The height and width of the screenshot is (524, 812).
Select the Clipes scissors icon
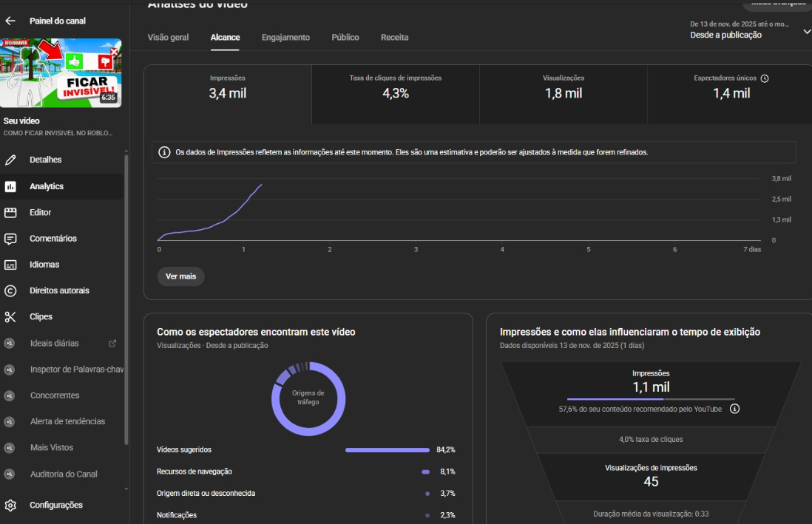[x=10, y=316]
